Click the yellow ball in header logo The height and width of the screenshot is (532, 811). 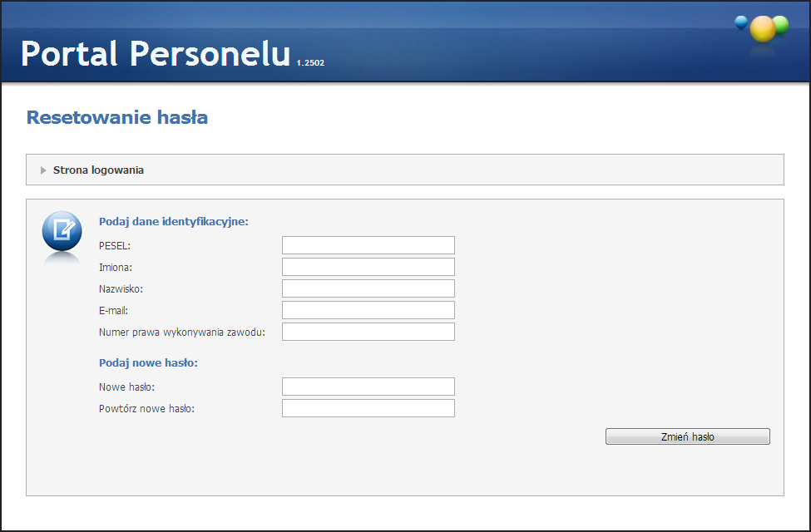(762, 29)
